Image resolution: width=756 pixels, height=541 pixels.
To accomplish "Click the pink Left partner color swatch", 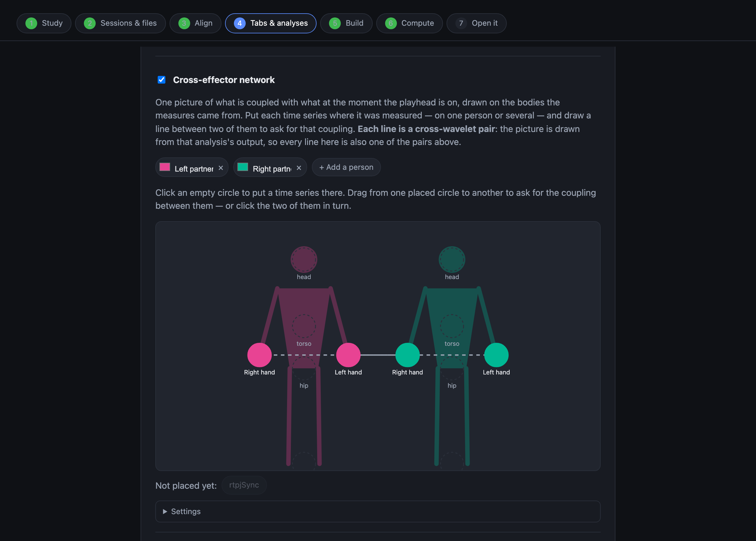I will (x=165, y=167).
